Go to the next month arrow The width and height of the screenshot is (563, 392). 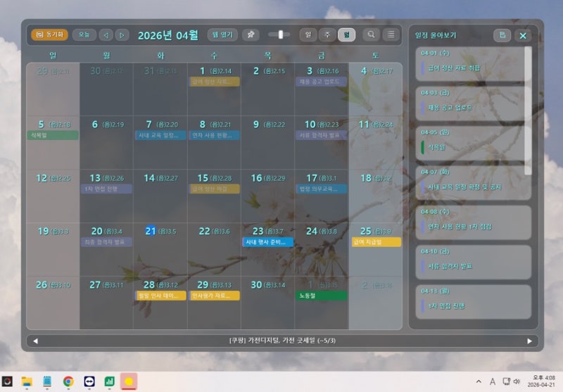pos(122,35)
